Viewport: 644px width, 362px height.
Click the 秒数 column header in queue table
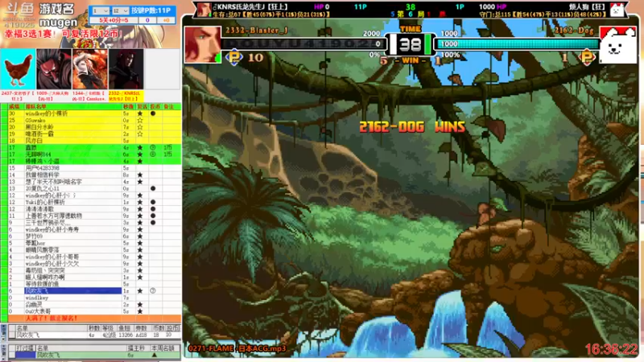click(x=129, y=106)
